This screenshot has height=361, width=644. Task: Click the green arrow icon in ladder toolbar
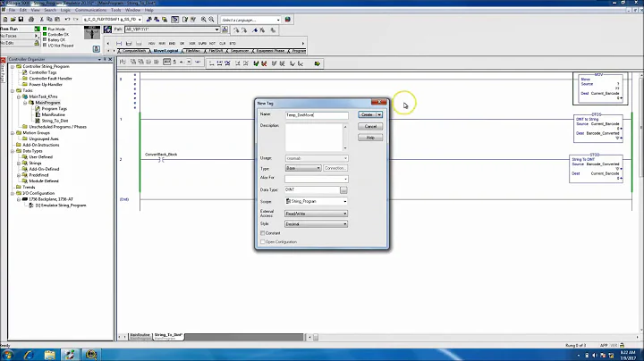coord(317,63)
